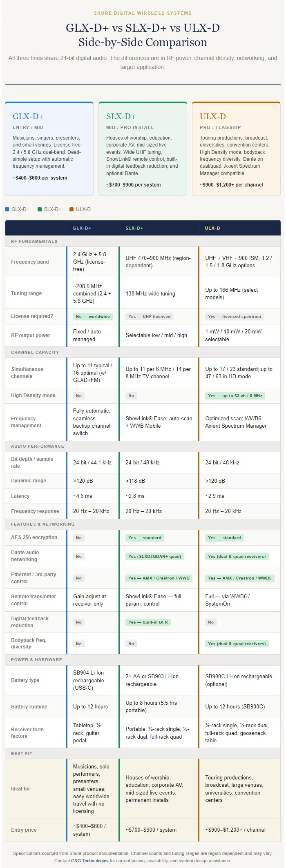
Task: Click the 'High Density mode' row label
Action: point(33,395)
